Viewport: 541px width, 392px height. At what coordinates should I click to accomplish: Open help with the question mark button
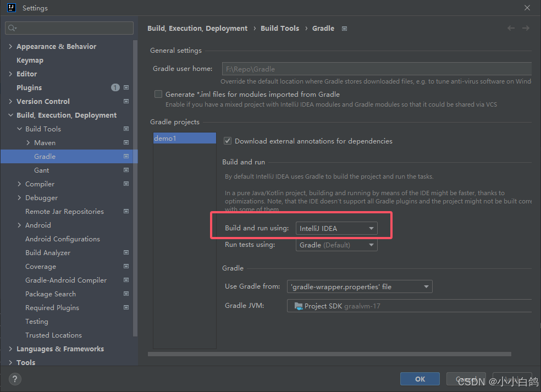pyautogui.click(x=15, y=379)
